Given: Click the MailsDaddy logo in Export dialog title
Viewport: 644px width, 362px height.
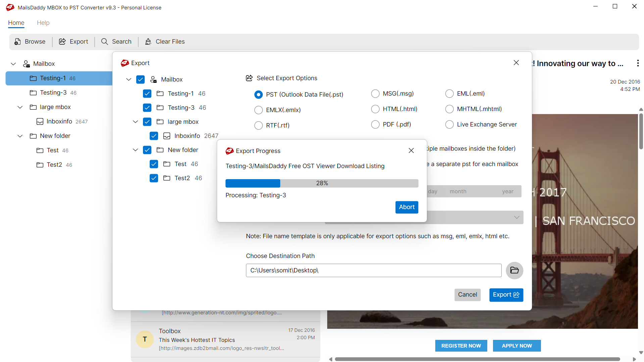Looking at the screenshot, I should tap(125, 63).
